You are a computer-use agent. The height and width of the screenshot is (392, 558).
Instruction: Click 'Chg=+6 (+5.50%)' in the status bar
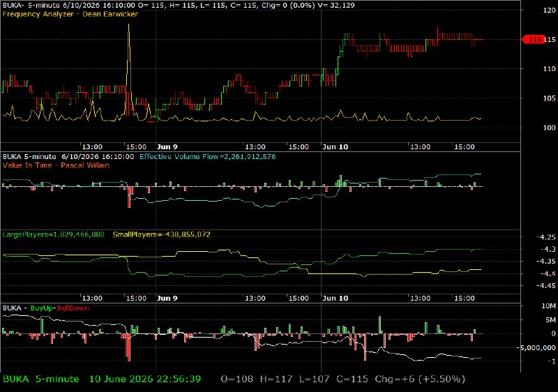click(x=420, y=379)
